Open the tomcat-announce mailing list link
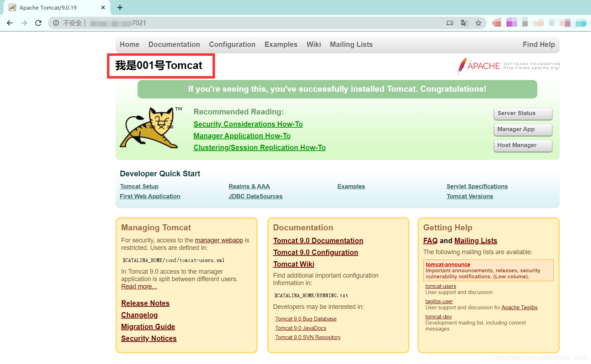 tap(448, 264)
